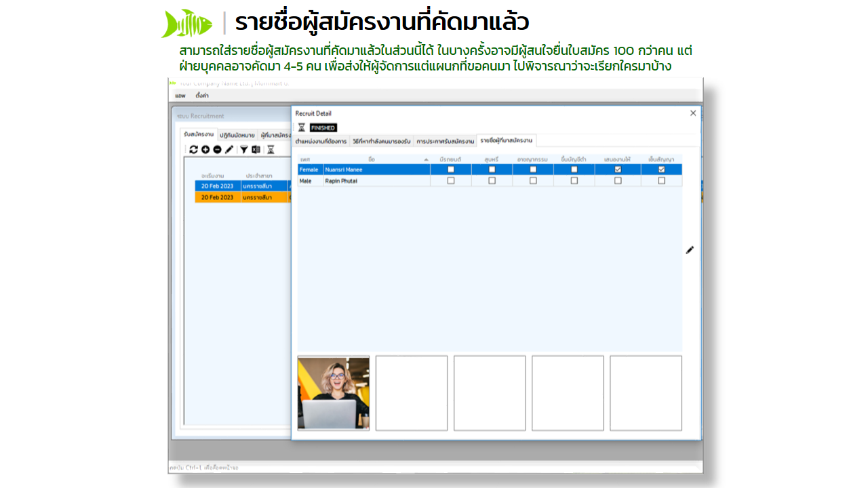This screenshot has height=488, width=868.
Task: Open the filter funnel tool
Action: pyautogui.click(x=244, y=149)
